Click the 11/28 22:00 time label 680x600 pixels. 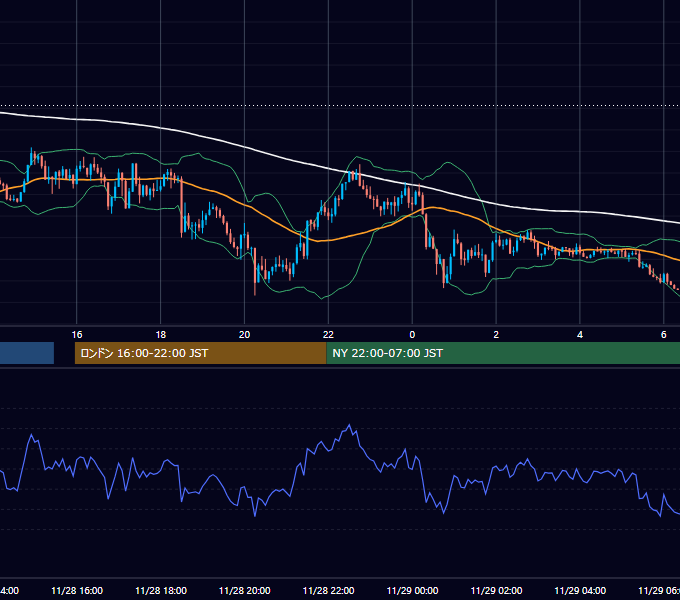coord(328,590)
